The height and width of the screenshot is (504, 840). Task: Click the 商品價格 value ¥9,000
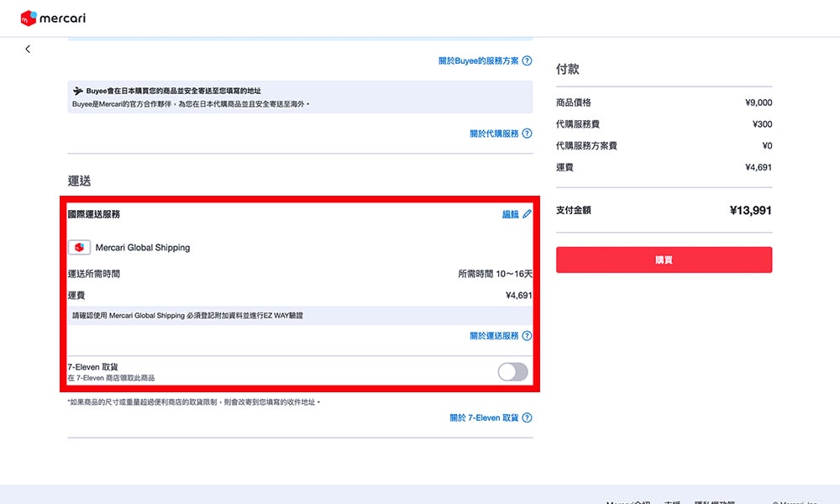(759, 102)
